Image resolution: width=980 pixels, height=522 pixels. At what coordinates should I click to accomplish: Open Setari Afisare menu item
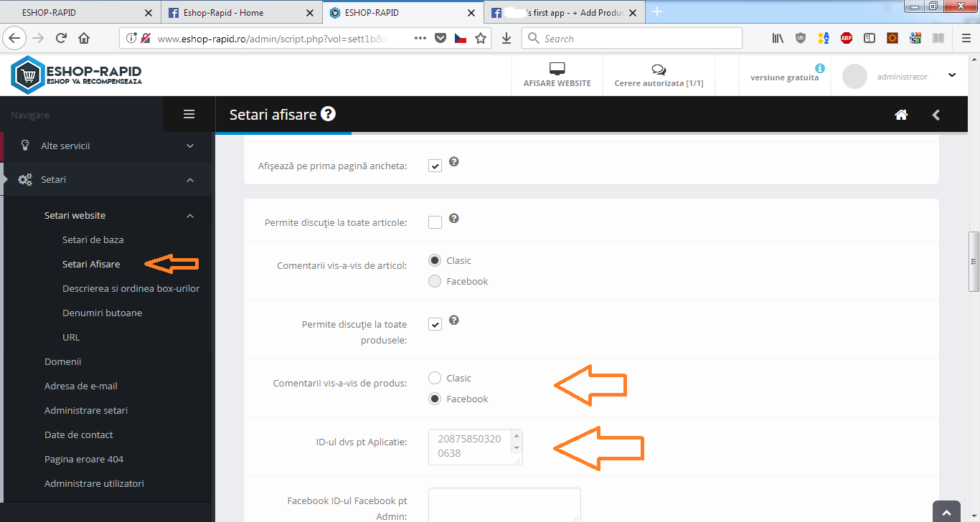(91, 264)
